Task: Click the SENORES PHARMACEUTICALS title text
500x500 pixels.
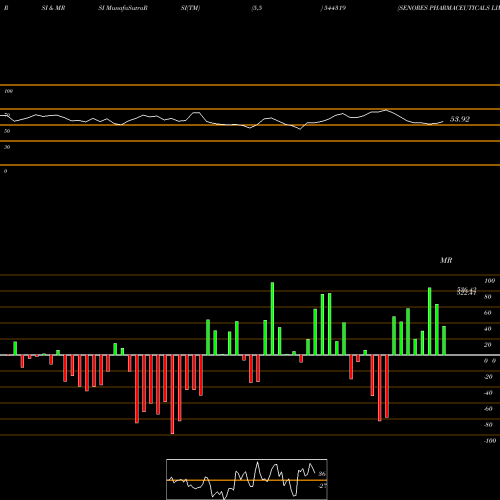Action: 449,8
